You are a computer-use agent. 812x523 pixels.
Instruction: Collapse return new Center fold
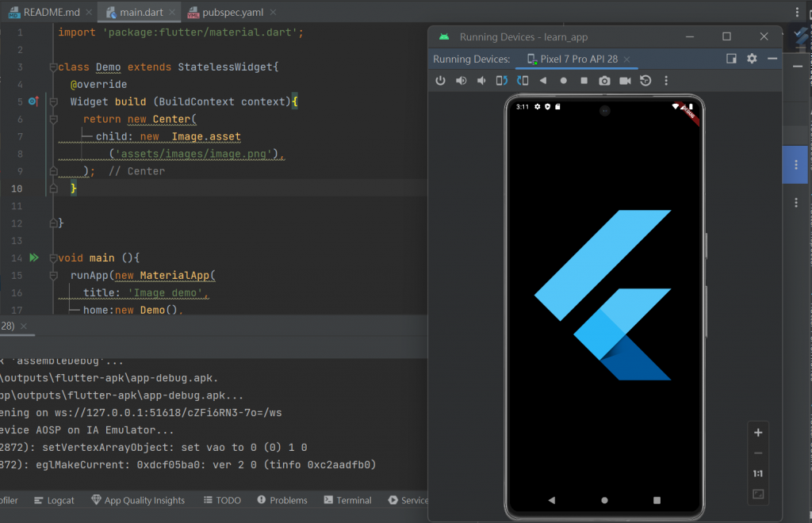point(53,120)
